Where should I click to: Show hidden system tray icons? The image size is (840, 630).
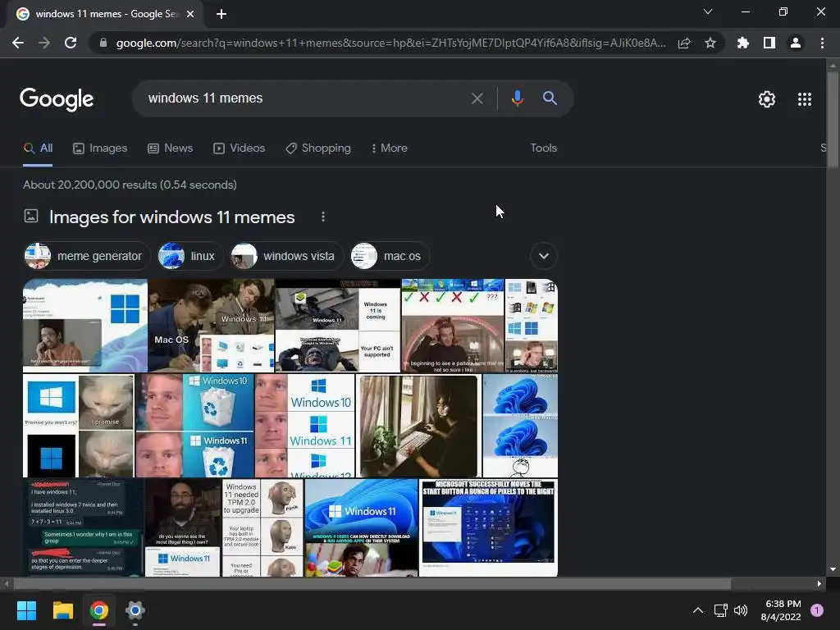pyautogui.click(x=698, y=610)
